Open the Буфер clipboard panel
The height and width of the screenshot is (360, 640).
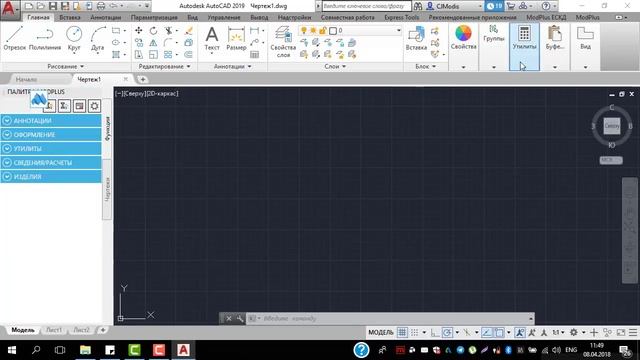(x=555, y=38)
